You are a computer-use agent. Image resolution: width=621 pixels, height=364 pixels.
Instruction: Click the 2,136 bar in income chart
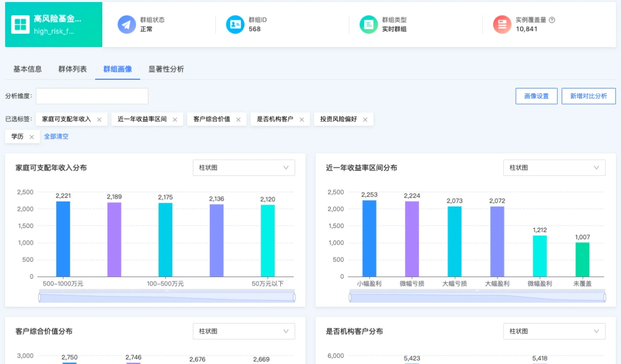coord(217,241)
